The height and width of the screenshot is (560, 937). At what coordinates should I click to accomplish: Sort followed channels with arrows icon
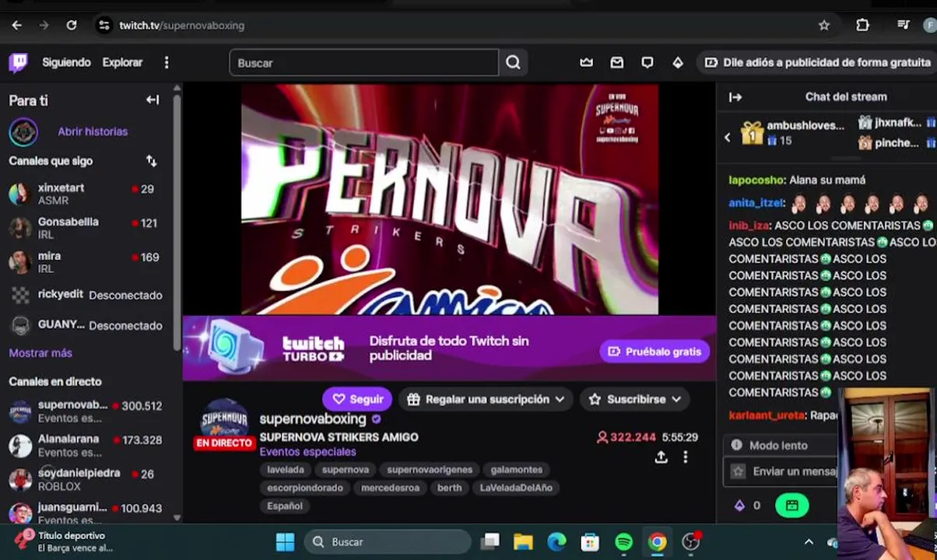(152, 161)
